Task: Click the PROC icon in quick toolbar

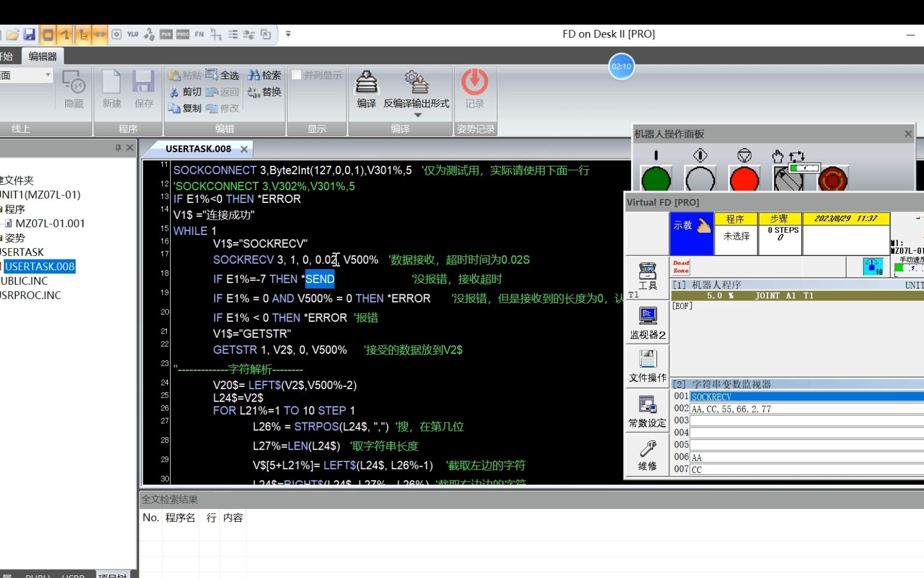Action: (183, 34)
